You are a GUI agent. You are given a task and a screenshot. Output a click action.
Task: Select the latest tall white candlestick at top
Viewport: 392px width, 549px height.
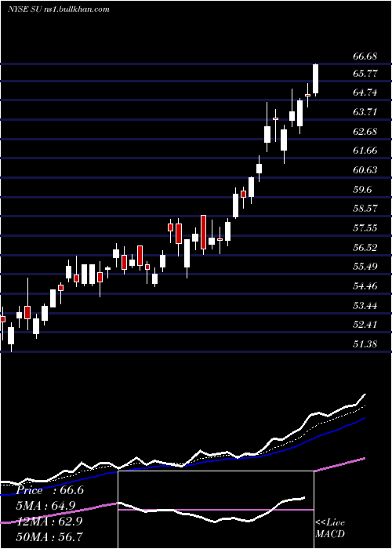coord(315,78)
